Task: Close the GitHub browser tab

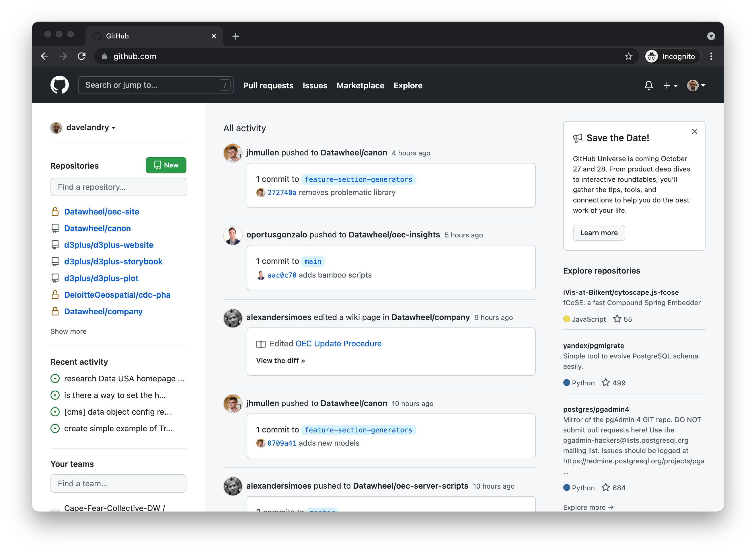Action: [x=214, y=36]
